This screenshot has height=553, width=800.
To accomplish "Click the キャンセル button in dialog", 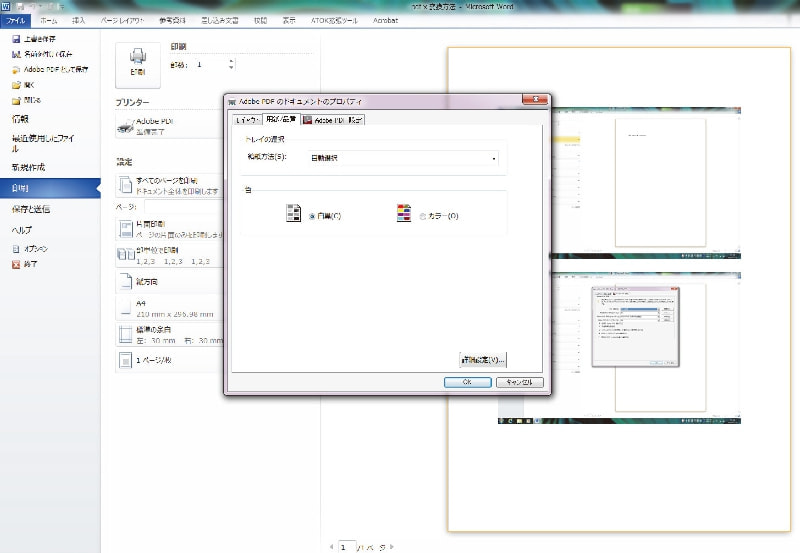I will tap(519, 382).
